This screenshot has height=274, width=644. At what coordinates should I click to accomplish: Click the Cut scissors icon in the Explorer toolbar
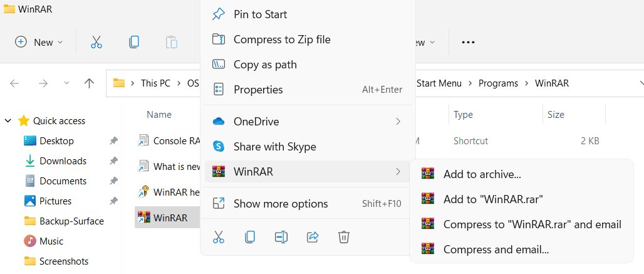pyautogui.click(x=96, y=42)
